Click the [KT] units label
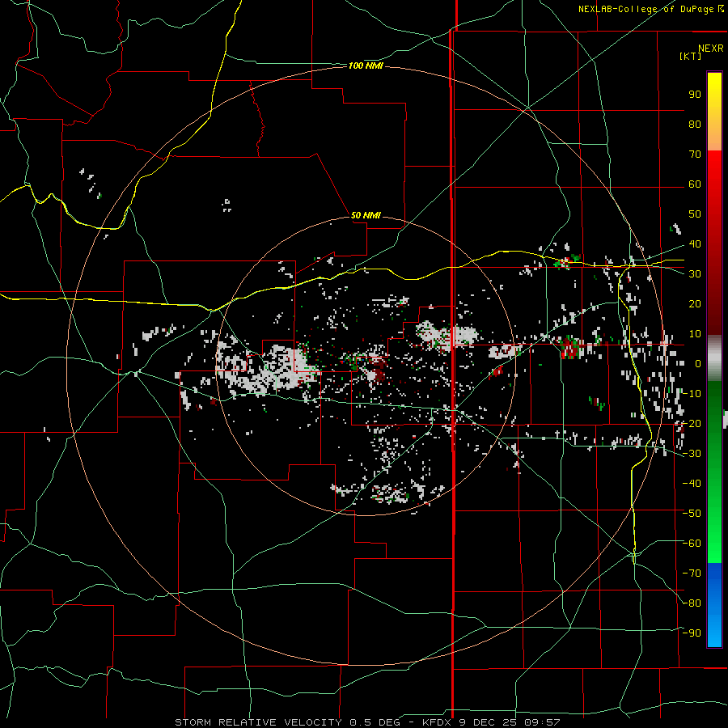Screen dimensions: 728x728 pyautogui.click(x=690, y=56)
